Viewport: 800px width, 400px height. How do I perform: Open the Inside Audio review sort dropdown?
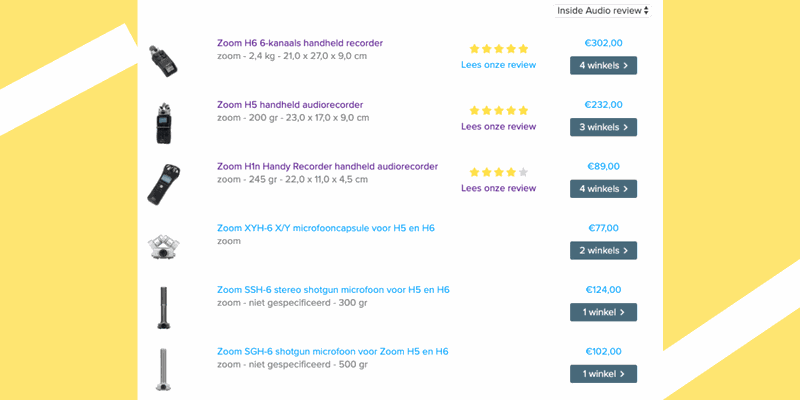(x=603, y=10)
